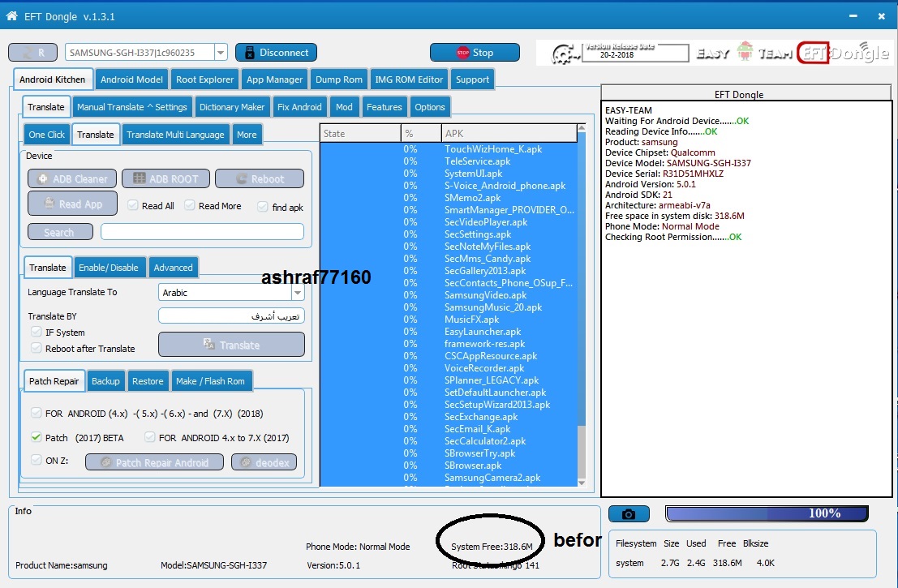898x588 pixels.
Task: Select TouchWizHome_K.apk in list
Action: 449,149
